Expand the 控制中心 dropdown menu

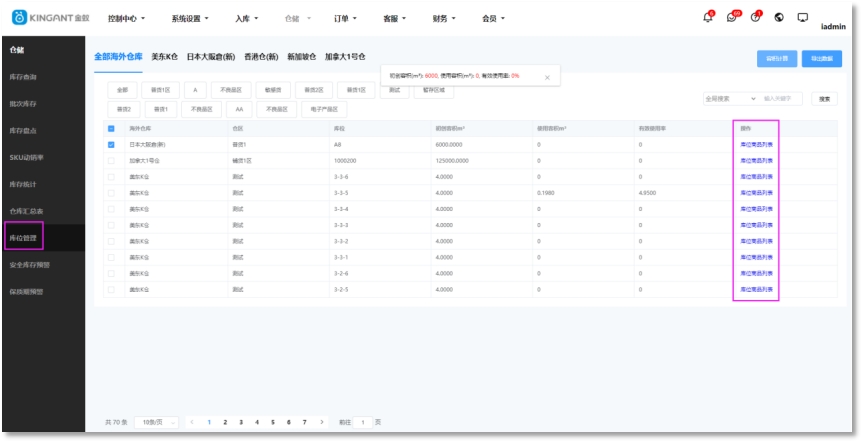click(x=126, y=19)
